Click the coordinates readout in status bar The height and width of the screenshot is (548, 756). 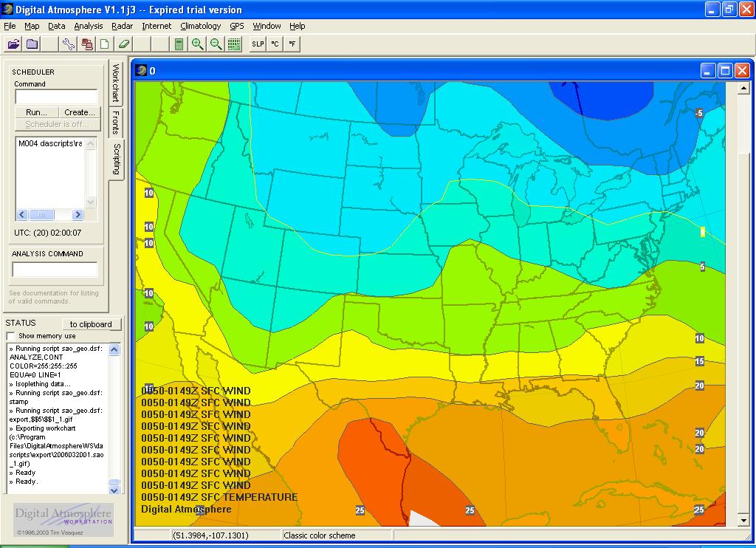pyautogui.click(x=210, y=535)
